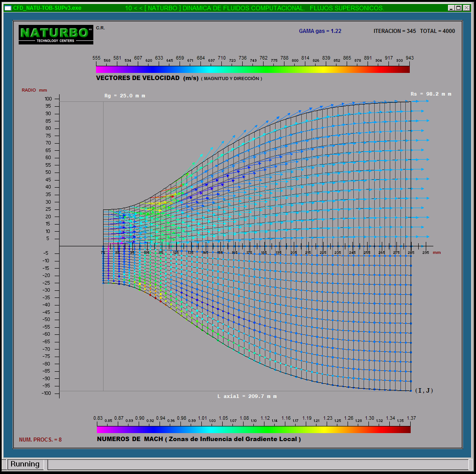This screenshot has height=474, width=476.
Task: Click the 1.01 Mach scale label
Action: [202, 418]
